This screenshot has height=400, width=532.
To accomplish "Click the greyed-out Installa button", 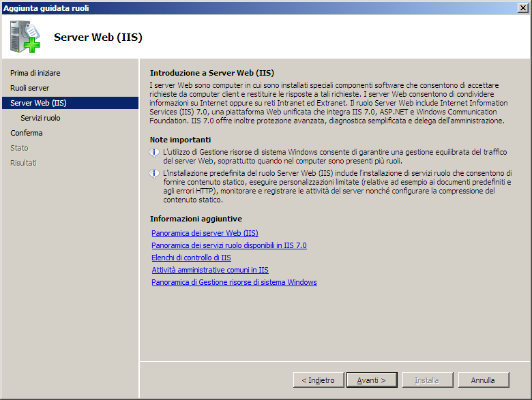I will pos(428,380).
